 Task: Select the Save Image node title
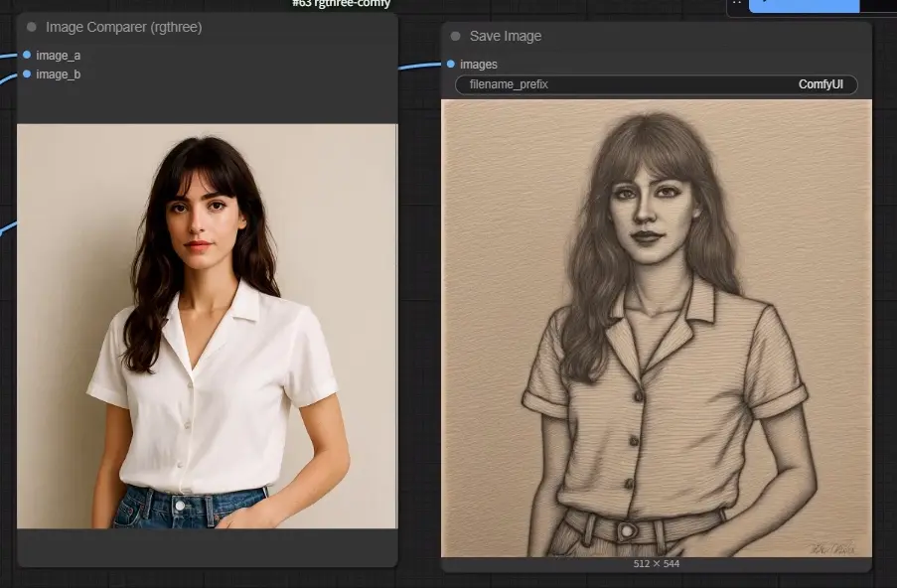click(x=506, y=36)
